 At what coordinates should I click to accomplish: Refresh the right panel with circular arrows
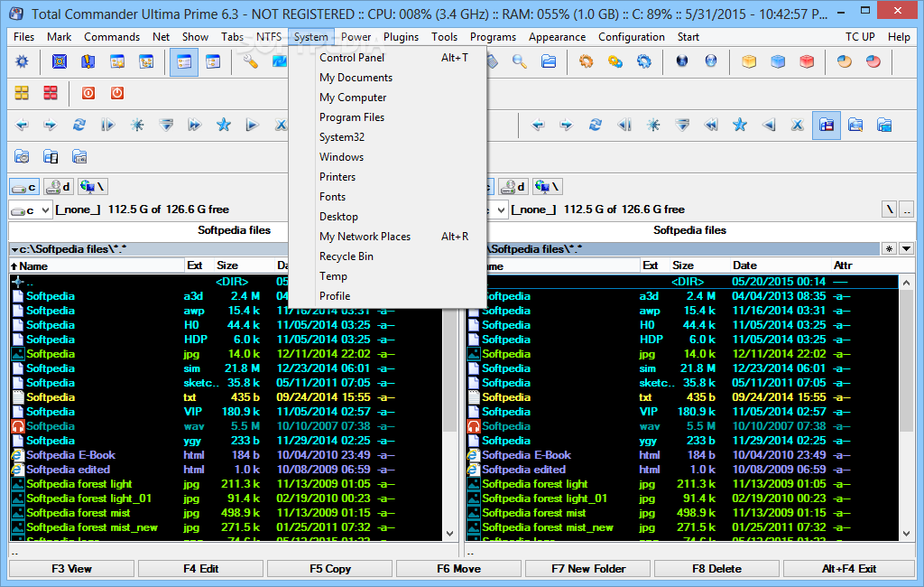click(596, 125)
